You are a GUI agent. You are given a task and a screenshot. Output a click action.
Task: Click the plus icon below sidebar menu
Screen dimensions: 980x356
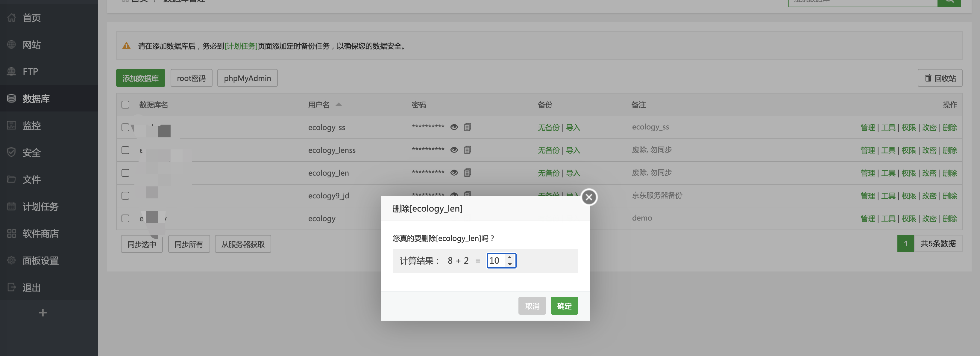[x=43, y=313]
